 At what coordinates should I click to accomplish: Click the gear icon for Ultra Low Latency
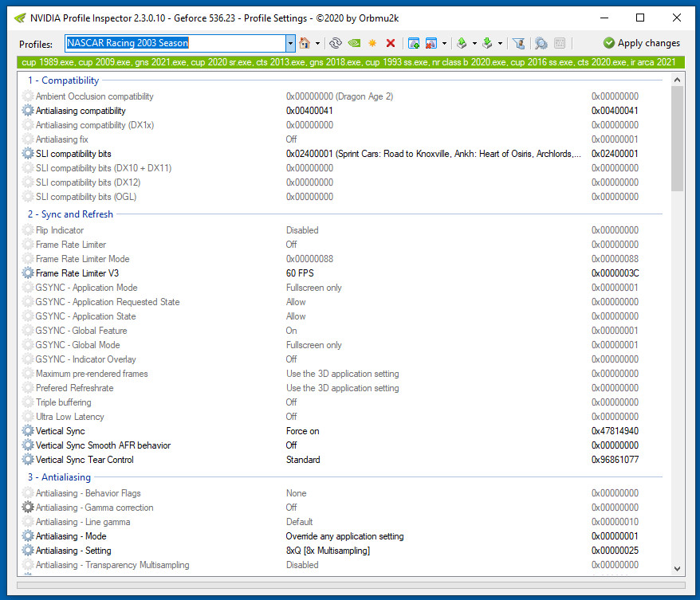click(28, 417)
